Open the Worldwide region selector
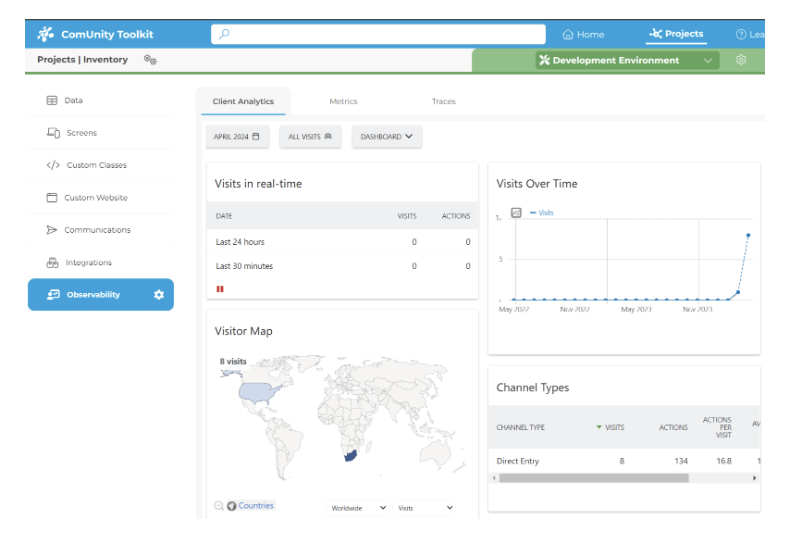This screenshot has height=538, width=790. (x=358, y=508)
